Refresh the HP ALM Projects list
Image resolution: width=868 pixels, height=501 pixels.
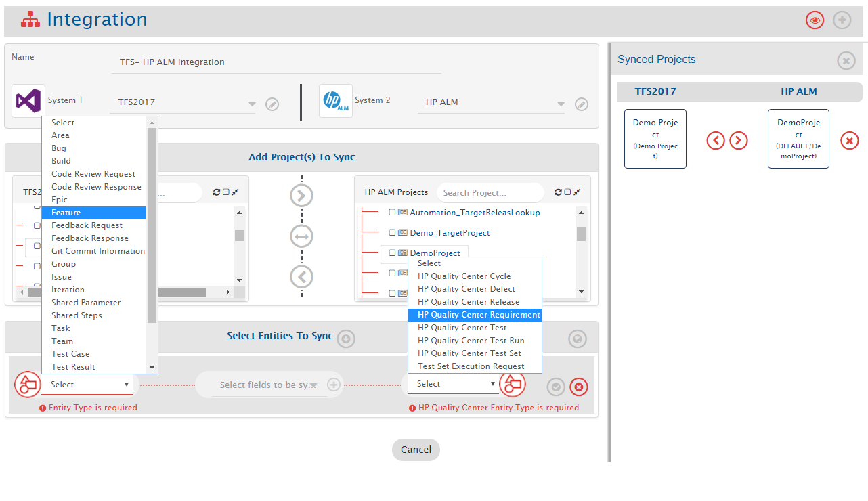(558, 192)
